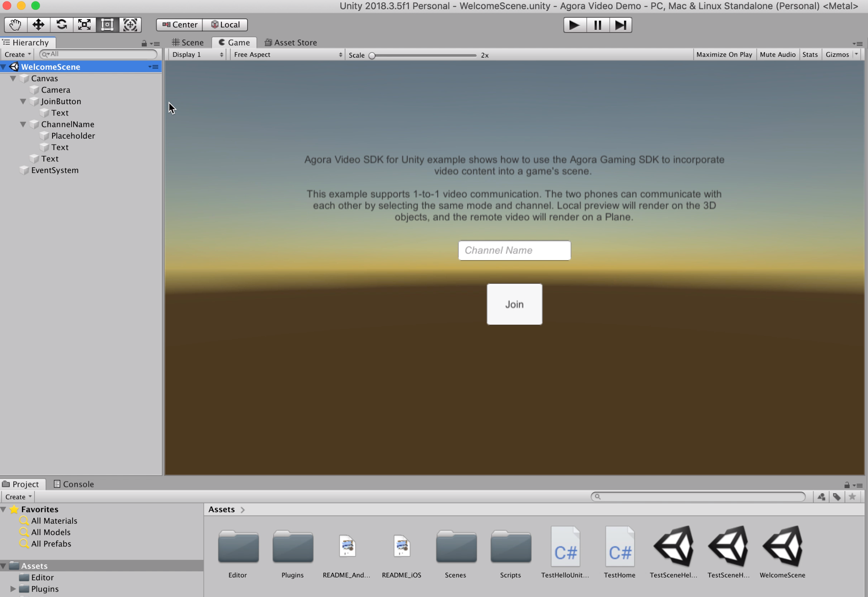
Task: Select the Scale tool
Action: point(84,25)
